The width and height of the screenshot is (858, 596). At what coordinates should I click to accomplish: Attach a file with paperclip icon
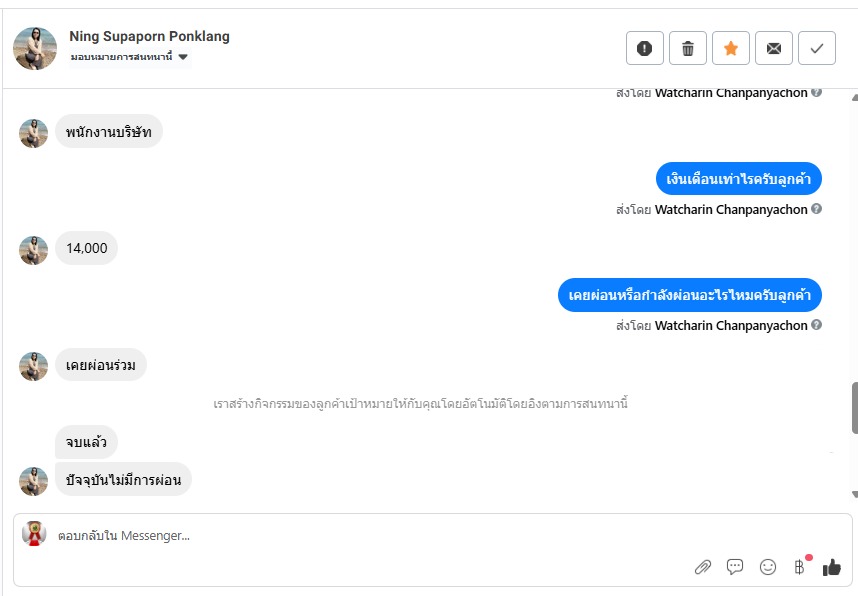[x=702, y=567]
